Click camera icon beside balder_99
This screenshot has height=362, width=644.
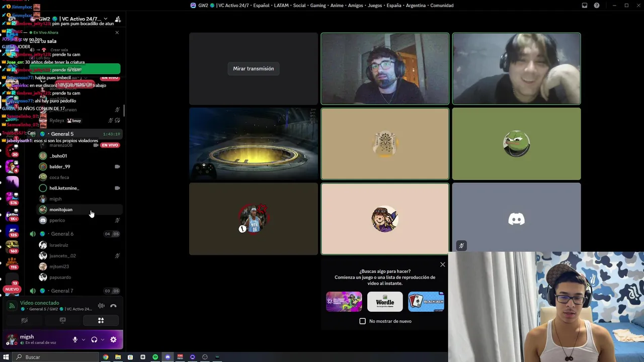point(117,166)
